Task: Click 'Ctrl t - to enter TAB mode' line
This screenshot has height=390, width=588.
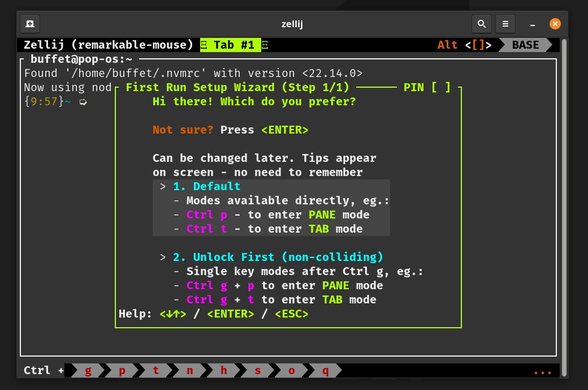Action: pyautogui.click(x=275, y=229)
